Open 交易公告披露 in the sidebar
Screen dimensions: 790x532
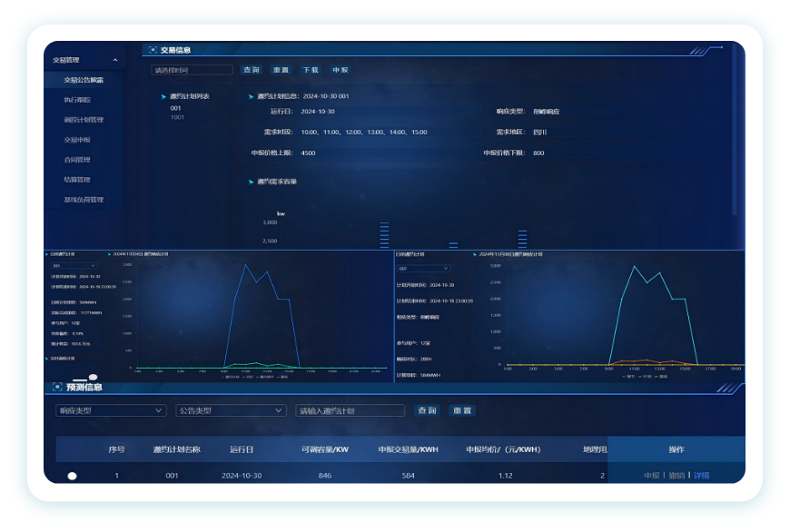84,80
